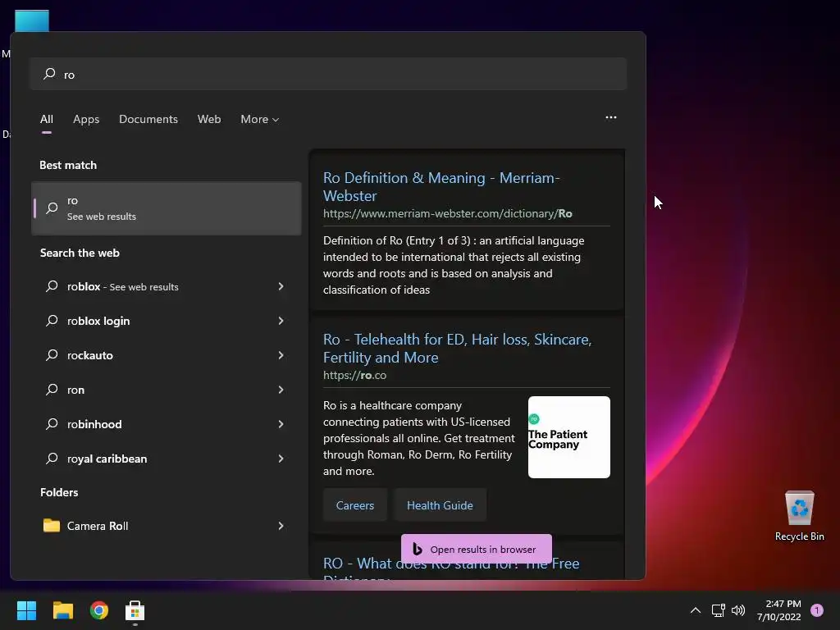This screenshot has width=840, height=630.
Task: Click the Bing logo in browser button
Action: 418,549
